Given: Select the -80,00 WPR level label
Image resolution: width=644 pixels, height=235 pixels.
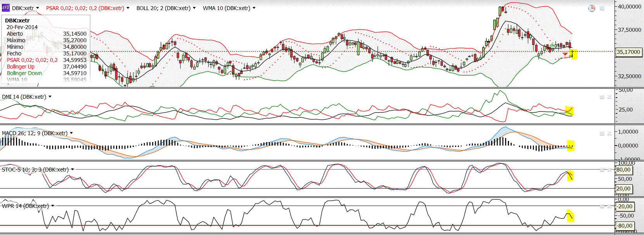Looking at the screenshot, I should [625, 225].
